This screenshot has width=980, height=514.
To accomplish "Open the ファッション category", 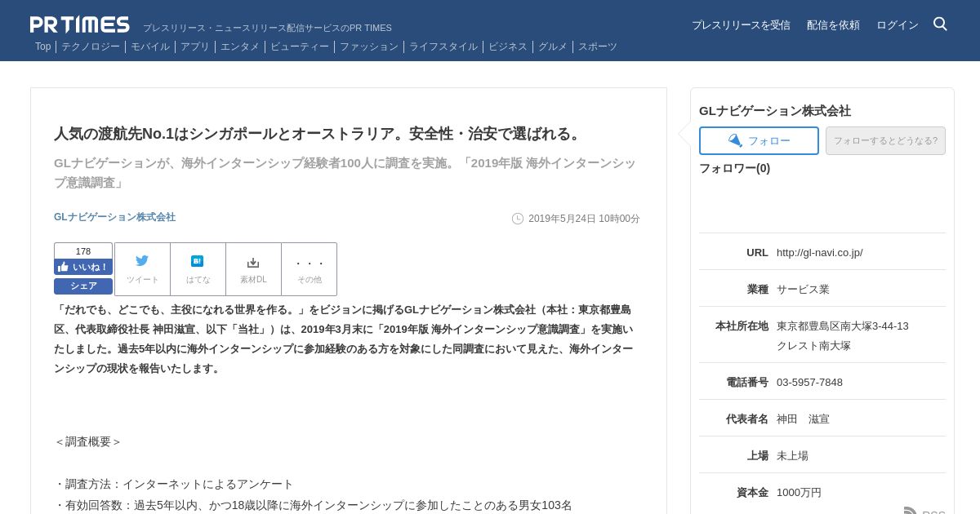I will [x=369, y=47].
